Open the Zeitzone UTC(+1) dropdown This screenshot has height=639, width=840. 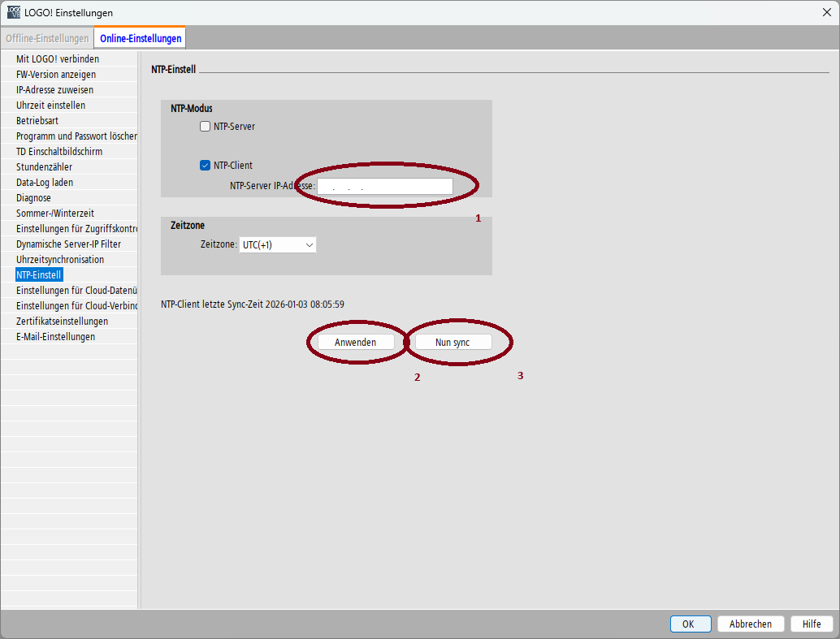278,244
